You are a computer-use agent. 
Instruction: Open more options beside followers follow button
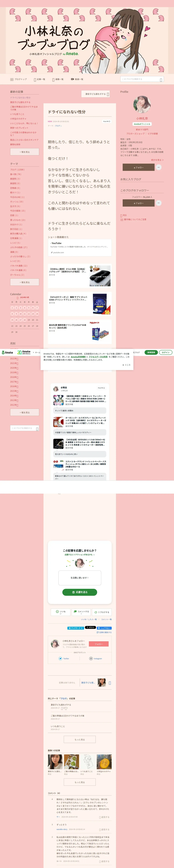(x=158, y=203)
